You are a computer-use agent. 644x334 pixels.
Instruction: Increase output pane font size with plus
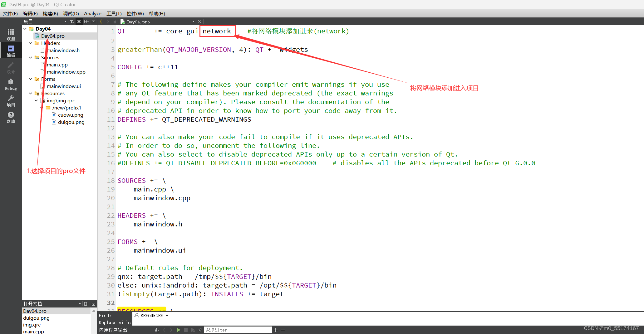click(276, 330)
